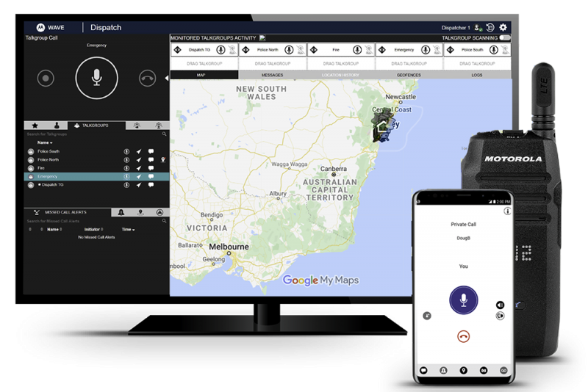588x392 pixels.
Task: Click microphone on Police North monitored tile
Action: click(289, 50)
